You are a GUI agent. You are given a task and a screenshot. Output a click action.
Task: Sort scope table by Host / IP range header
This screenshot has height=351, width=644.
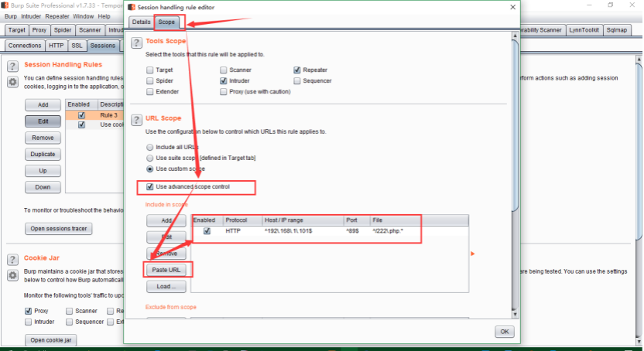click(x=303, y=220)
